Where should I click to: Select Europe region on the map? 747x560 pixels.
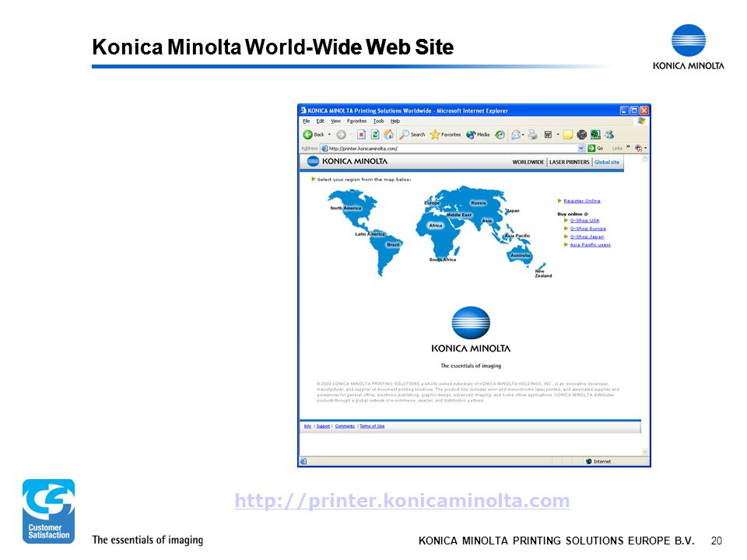pyautogui.click(x=432, y=203)
